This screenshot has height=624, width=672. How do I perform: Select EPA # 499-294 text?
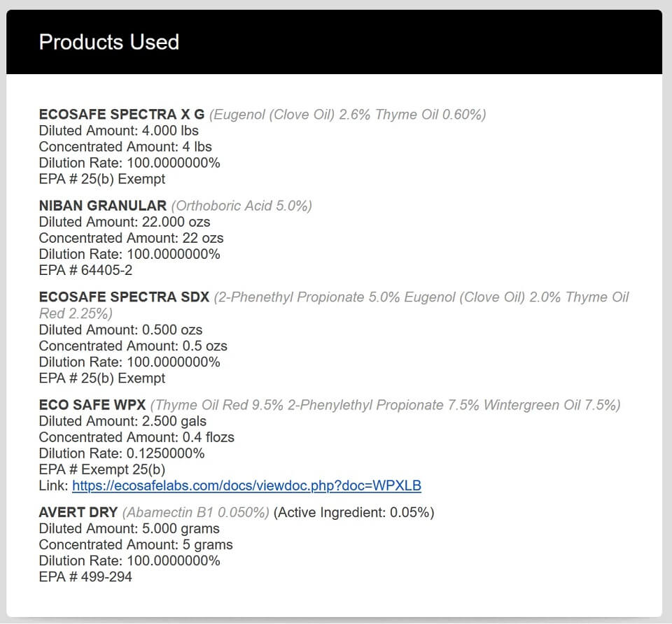[85, 577]
